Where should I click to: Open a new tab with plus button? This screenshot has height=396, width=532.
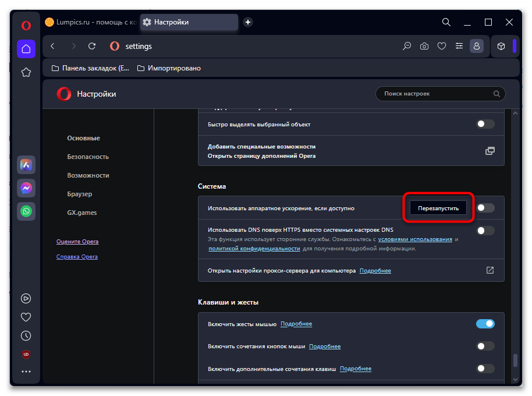pyautogui.click(x=248, y=22)
